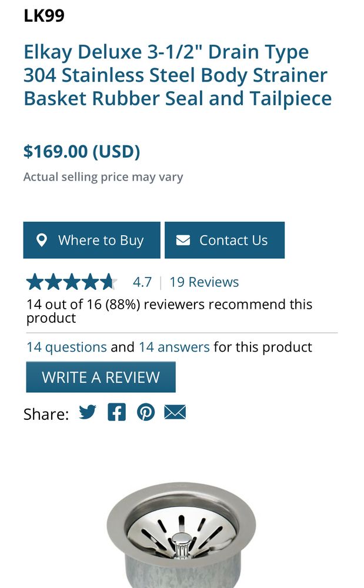
Task: Click the half-filled fifth star
Action: coord(109,281)
